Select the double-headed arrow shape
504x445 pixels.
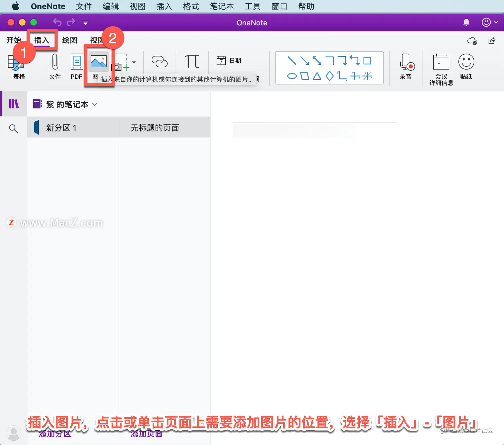pos(317,61)
